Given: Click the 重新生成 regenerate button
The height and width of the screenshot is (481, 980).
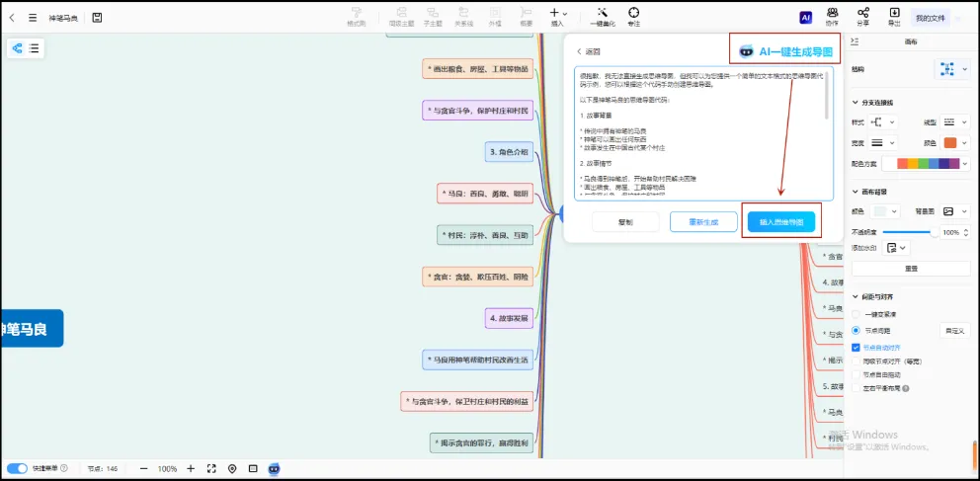Looking at the screenshot, I should 703,222.
